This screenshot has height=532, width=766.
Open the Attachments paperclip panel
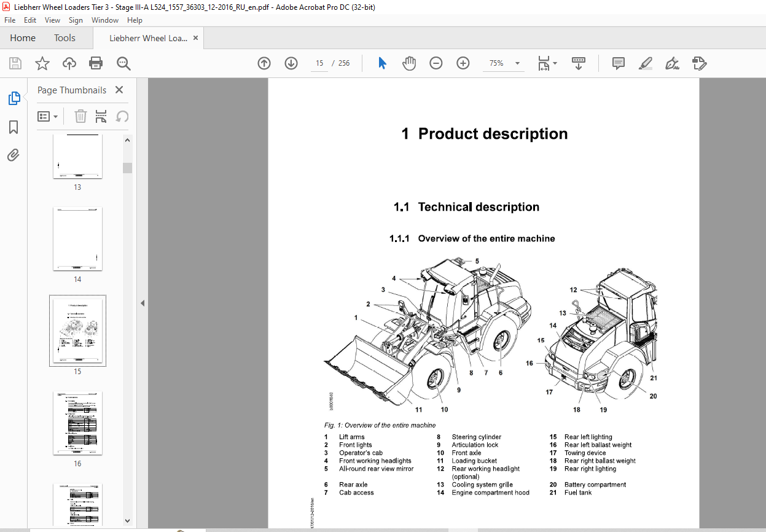pyautogui.click(x=14, y=155)
